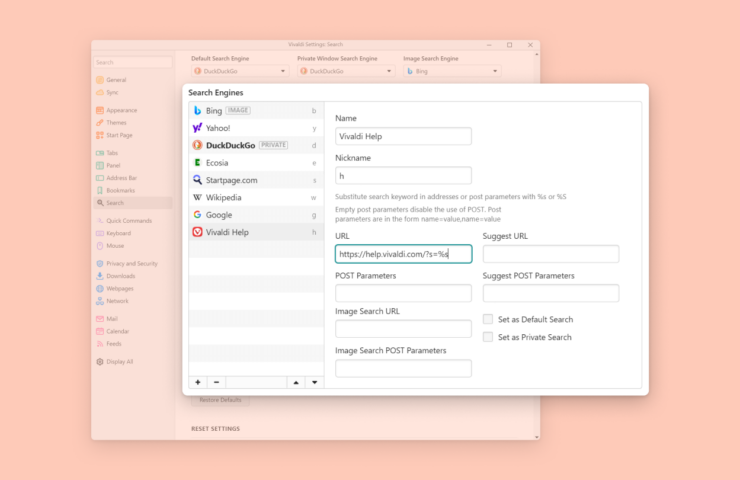Click the URL field with help.vivaldi.com
This screenshot has height=480, width=740.
(x=403, y=254)
